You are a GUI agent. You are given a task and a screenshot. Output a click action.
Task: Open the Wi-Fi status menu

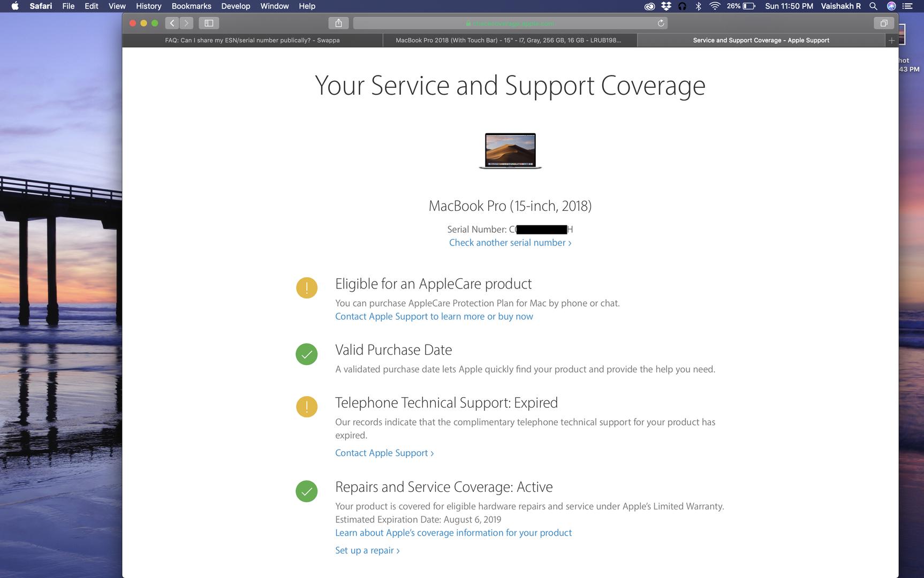715,6
